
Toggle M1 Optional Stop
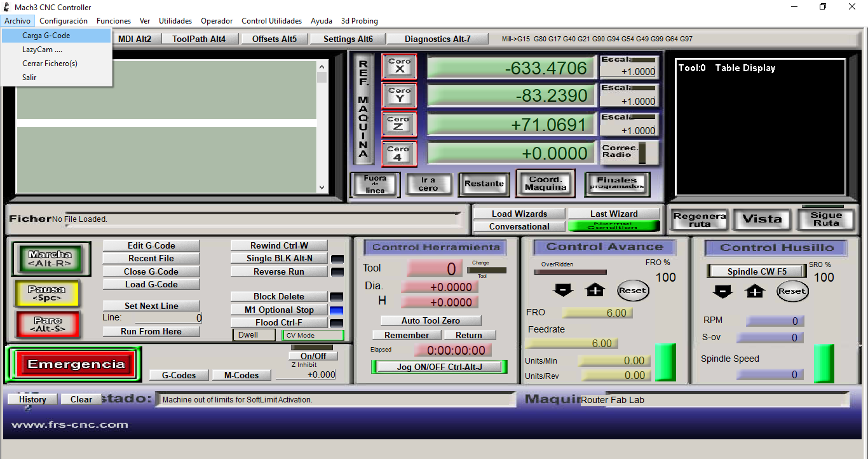point(280,310)
